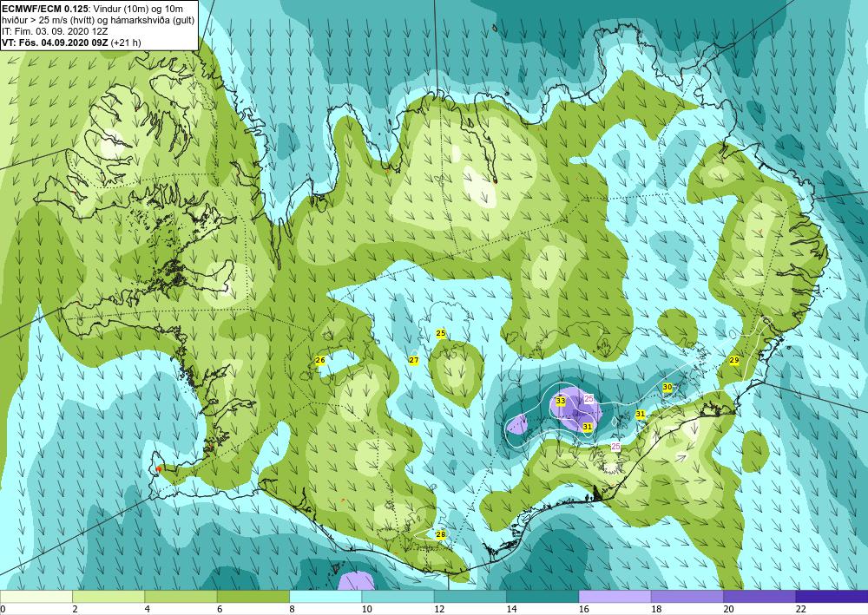Click the yellow gust label 29

pyautogui.click(x=734, y=360)
